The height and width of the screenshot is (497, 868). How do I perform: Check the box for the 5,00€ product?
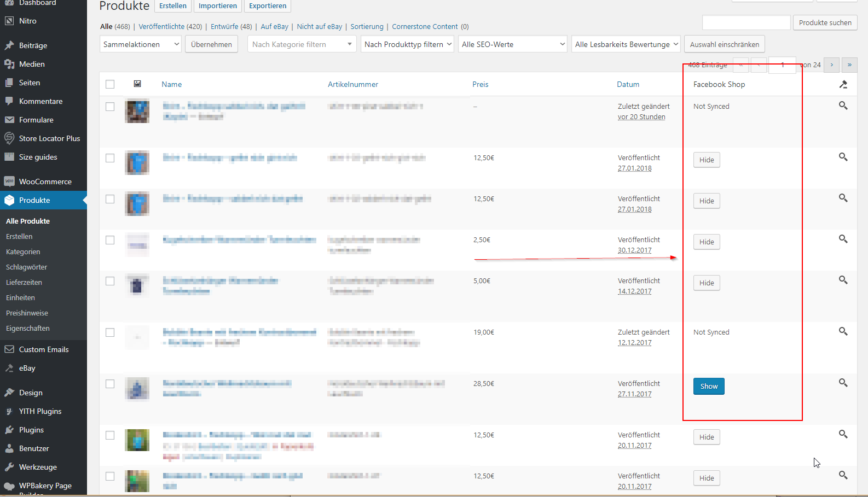coord(110,281)
